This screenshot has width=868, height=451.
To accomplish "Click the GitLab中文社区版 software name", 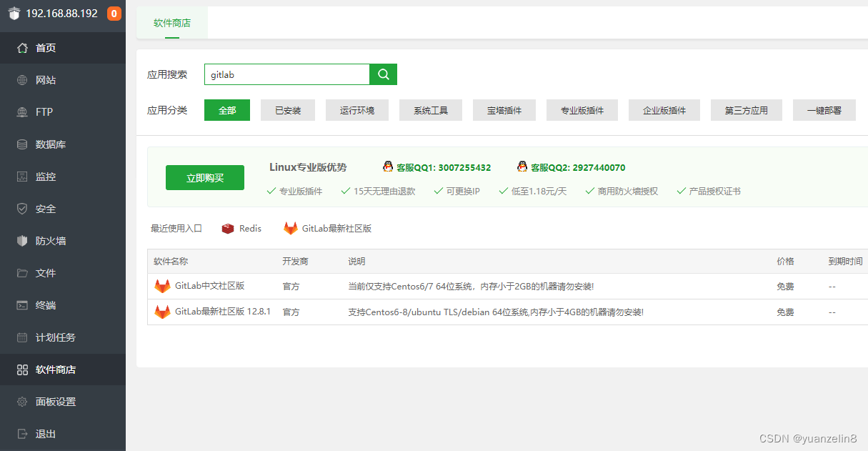I will coord(210,286).
